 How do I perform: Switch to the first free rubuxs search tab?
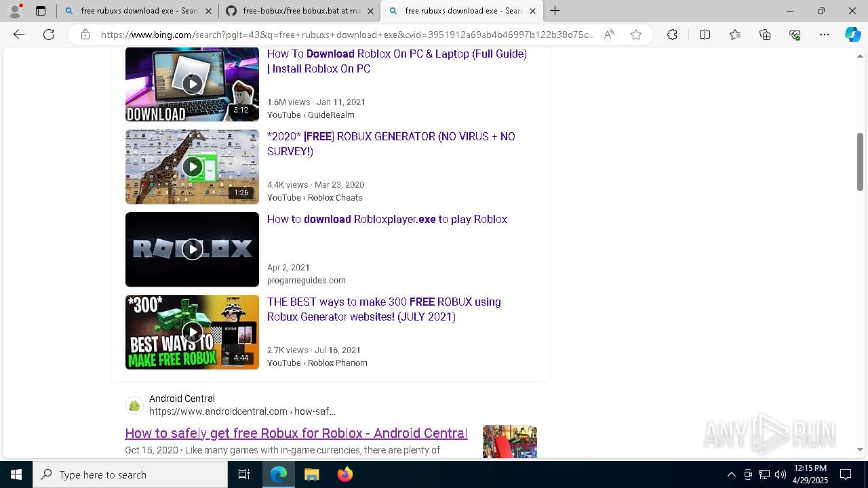coord(138,11)
